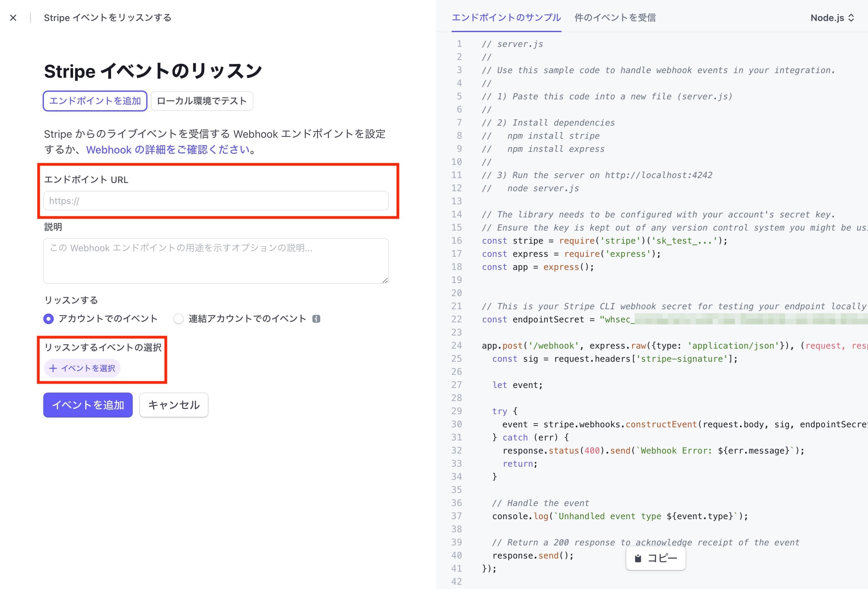
Task: Switch to エンドポイントのサンプル tab
Action: (506, 18)
